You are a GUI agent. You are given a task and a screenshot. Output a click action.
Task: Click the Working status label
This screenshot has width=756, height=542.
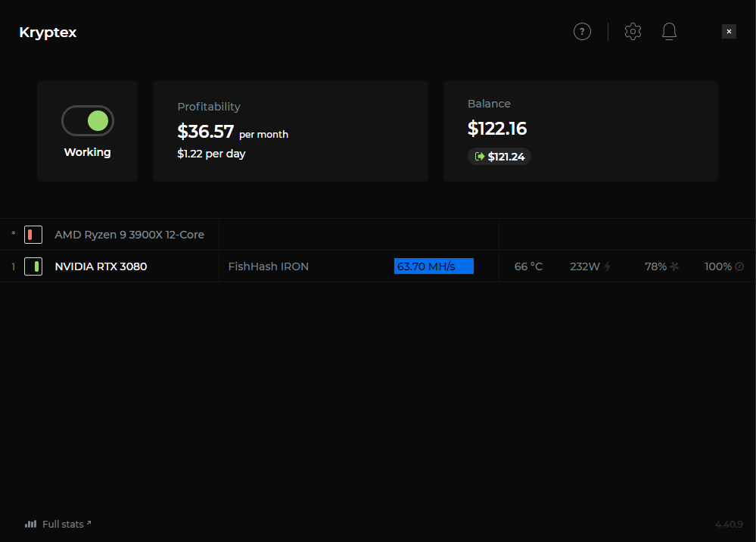87,152
